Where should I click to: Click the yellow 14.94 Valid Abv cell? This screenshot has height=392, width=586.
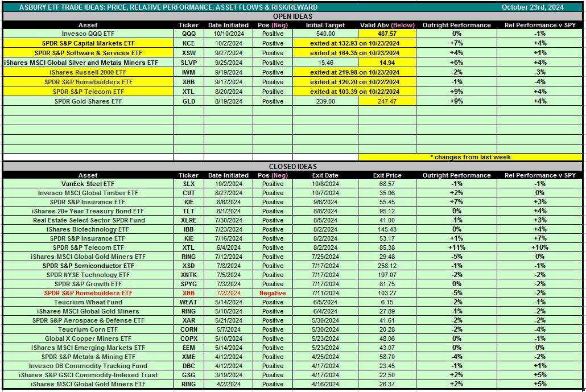387,63
